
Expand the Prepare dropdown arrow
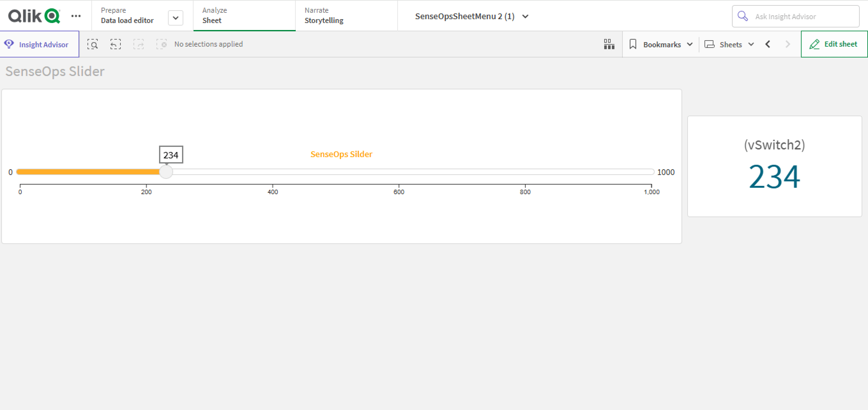[x=176, y=18]
